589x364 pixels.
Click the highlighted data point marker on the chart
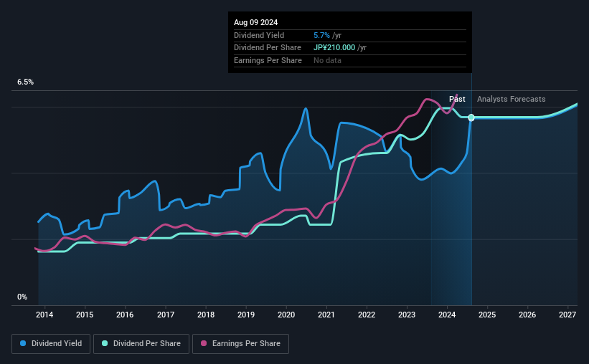tap(471, 118)
